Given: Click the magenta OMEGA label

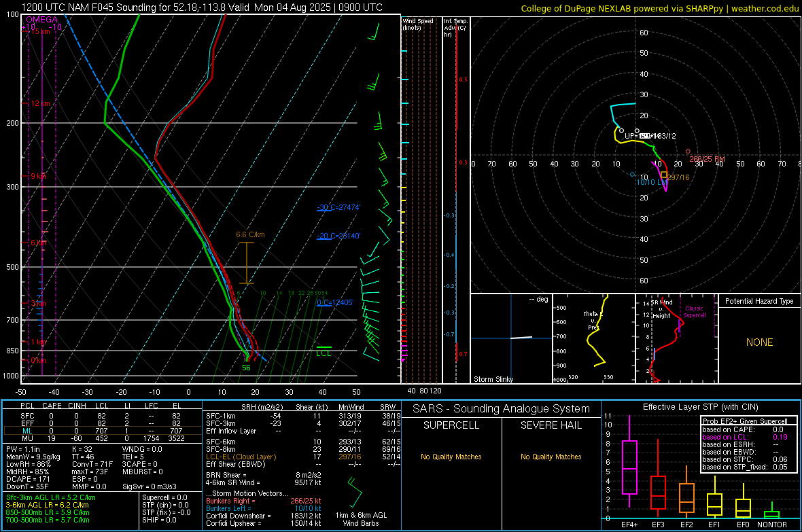Looking at the screenshot, I should click(41, 20).
